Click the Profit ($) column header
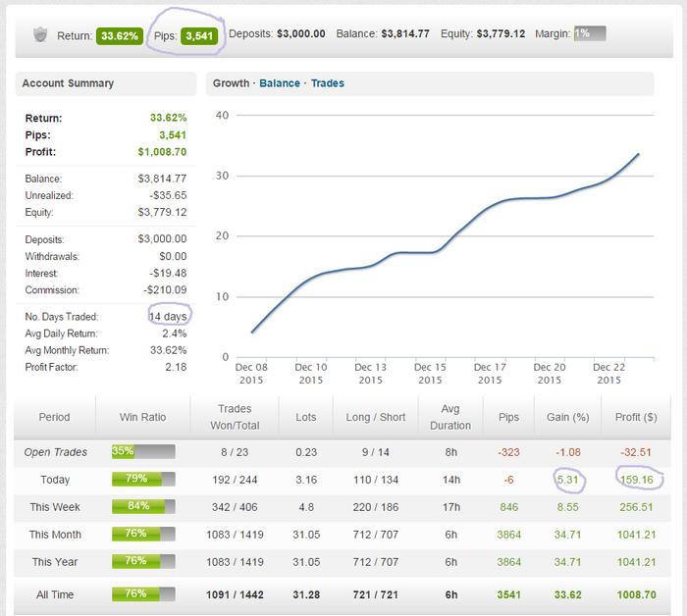Viewport: 687px width, 616px height. click(x=636, y=417)
